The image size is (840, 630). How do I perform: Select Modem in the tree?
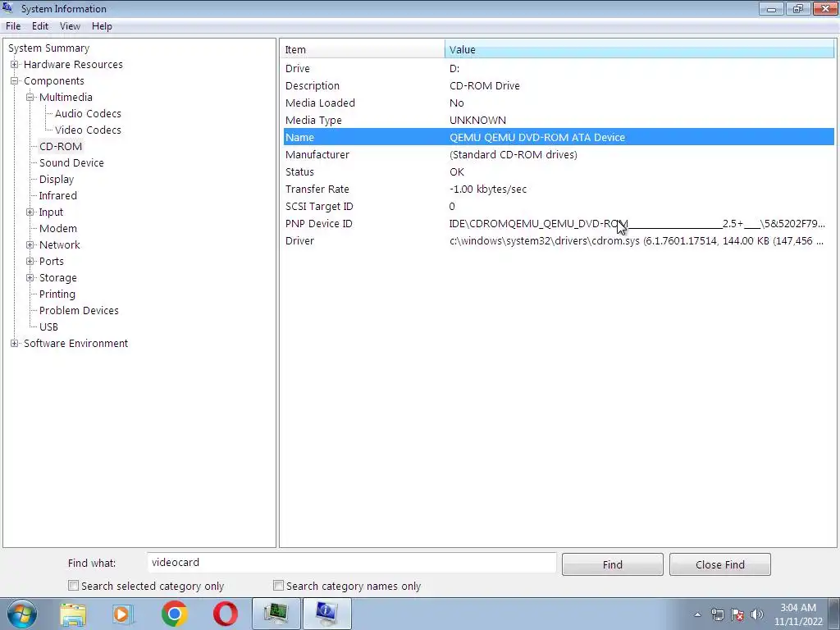click(x=58, y=228)
